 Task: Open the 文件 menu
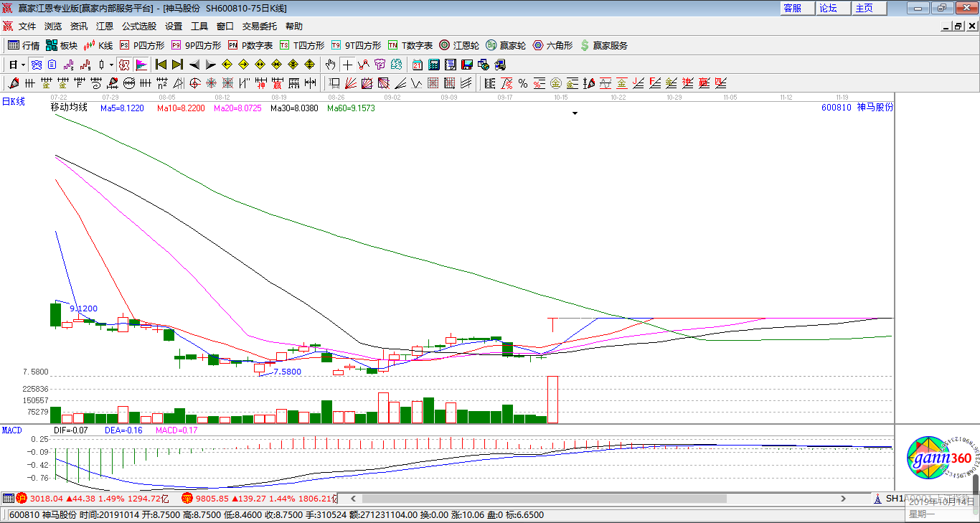point(27,27)
